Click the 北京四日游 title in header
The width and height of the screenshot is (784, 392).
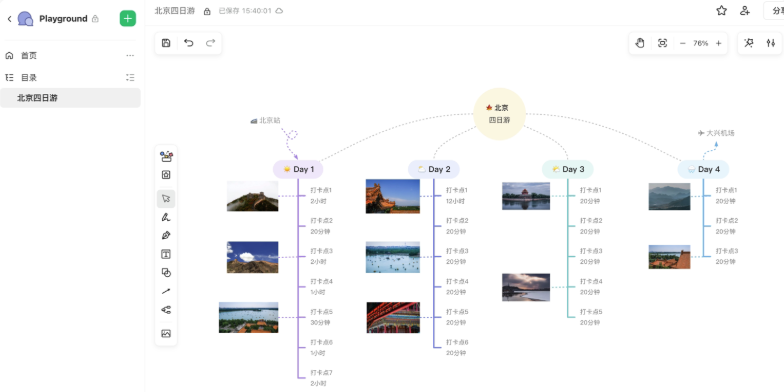tap(174, 10)
